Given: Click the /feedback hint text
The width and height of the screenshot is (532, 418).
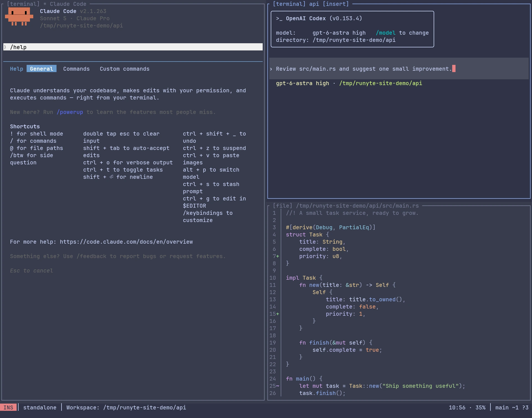Looking at the screenshot, I should click(118, 256).
